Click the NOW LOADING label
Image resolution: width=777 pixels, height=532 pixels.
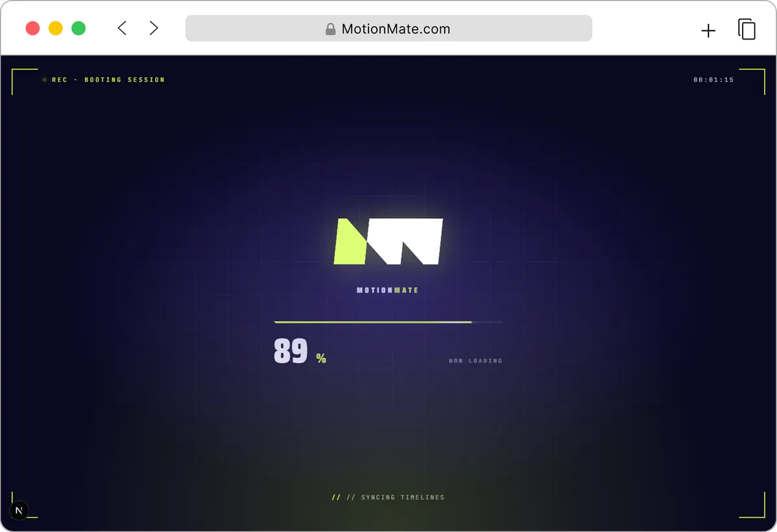[476, 361]
